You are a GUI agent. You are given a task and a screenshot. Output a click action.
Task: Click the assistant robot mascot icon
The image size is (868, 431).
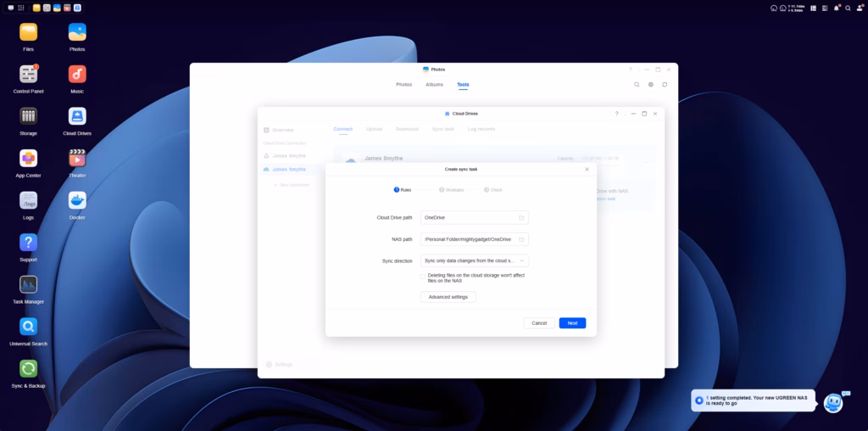pyautogui.click(x=833, y=402)
